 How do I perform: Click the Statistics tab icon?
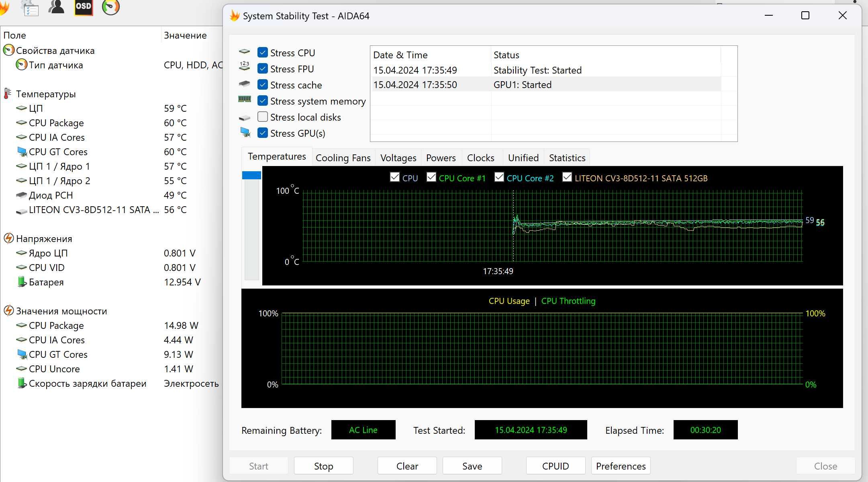pos(567,157)
